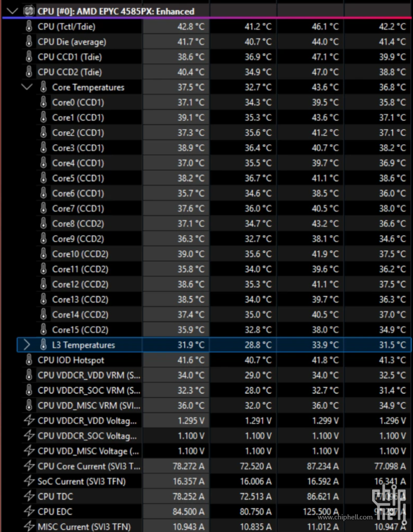413x532 pixels.
Task: Click thermometer icon beside L3 Temperatures
Action: pyautogui.click(x=43, y=345)
